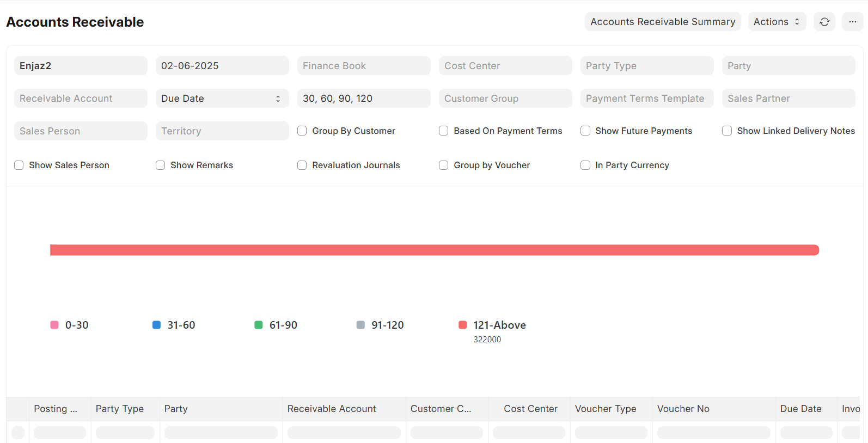
Task: Click the Posting date column header
Action: [56, 409]
